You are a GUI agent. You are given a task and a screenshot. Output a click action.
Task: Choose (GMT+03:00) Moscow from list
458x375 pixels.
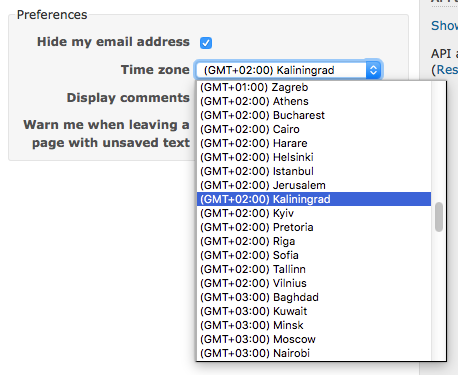[x=314, y=339]
